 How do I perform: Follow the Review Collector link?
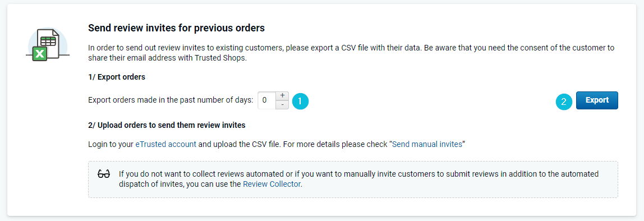point(272,184)
